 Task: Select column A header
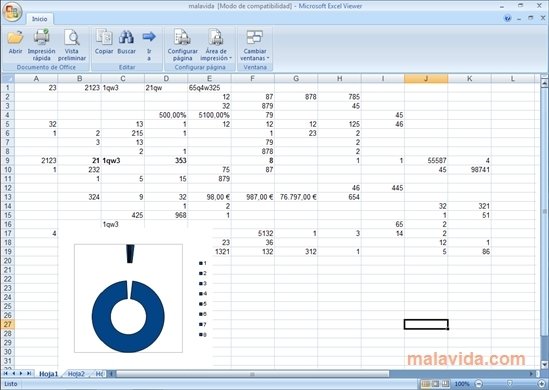pyautogui.click(x=36, y=78)
